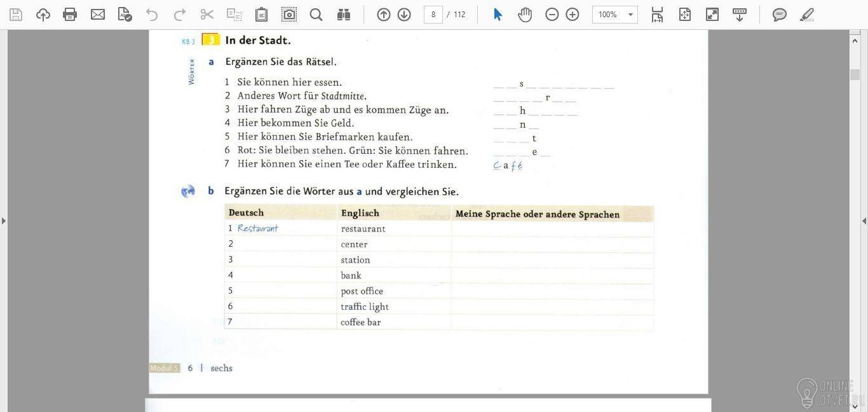Viewport: 868px width, 412px height.
Task: Select the highlighter pen tool
Action: tap(806, 14)
